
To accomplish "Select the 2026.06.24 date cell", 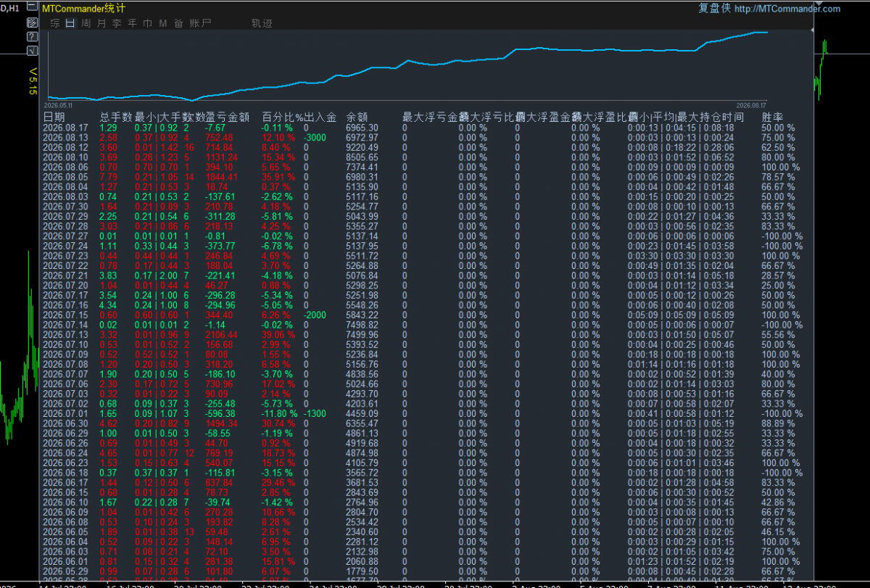I will (66, 453).
